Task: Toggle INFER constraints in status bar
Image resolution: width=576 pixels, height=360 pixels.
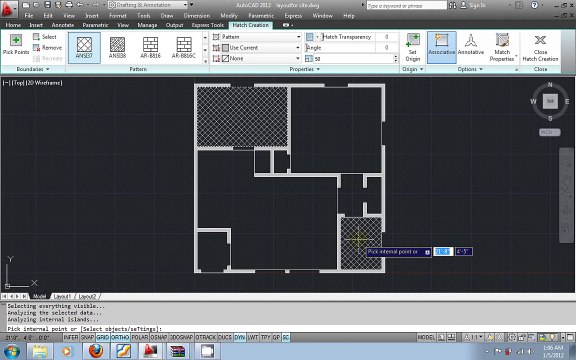Action: (71, 337)
